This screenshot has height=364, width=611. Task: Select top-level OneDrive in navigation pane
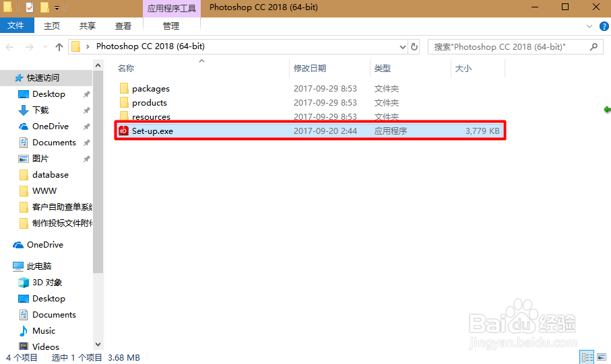pos(45,245)
